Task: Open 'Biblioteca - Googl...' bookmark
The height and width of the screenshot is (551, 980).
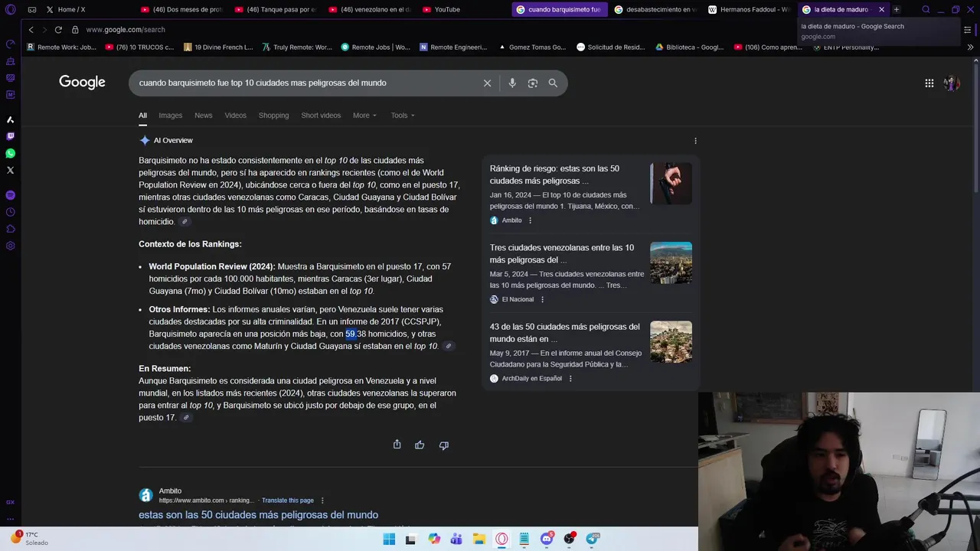Action: point(689,47)
